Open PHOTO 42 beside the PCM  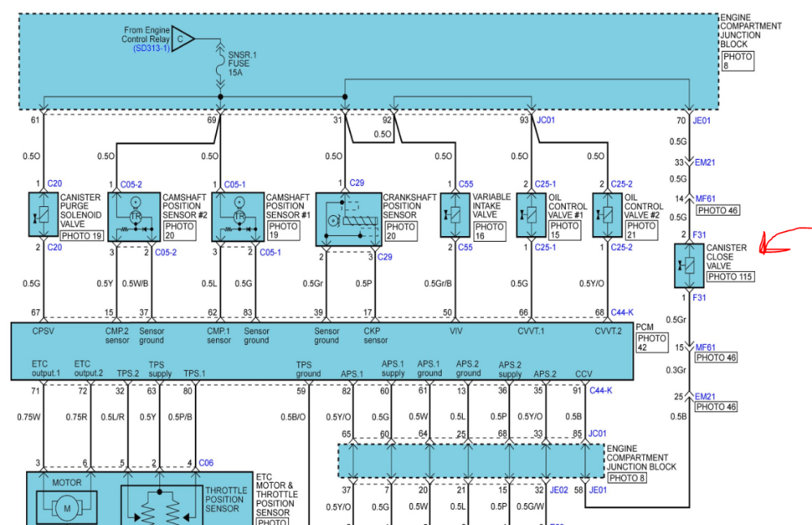coord(651,342)
